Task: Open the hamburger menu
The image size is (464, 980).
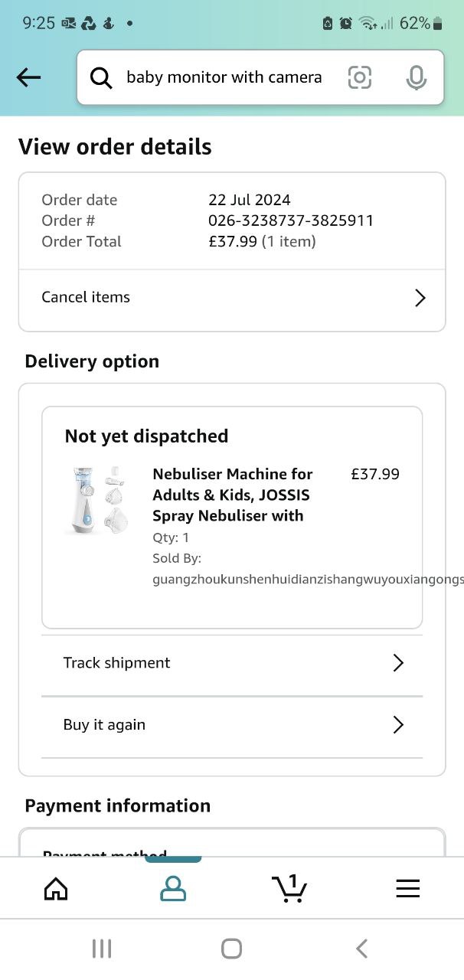Action: pyautogui.click(x=407, y=888)
